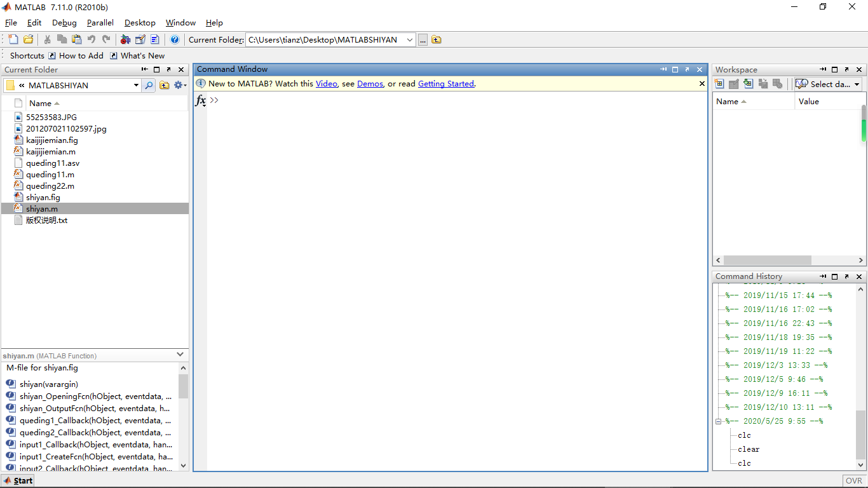
Task: Open the Help menu
Action: tap(214, 22)
